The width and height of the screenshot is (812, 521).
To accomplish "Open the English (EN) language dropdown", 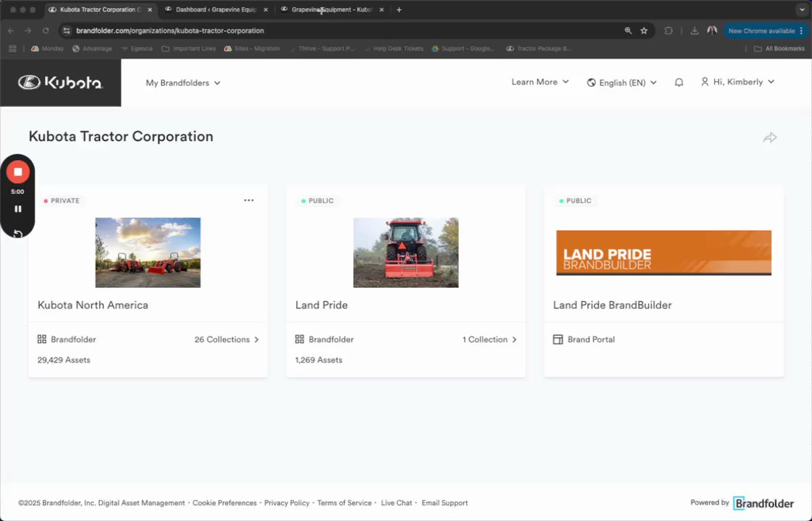I will point(622,82).
